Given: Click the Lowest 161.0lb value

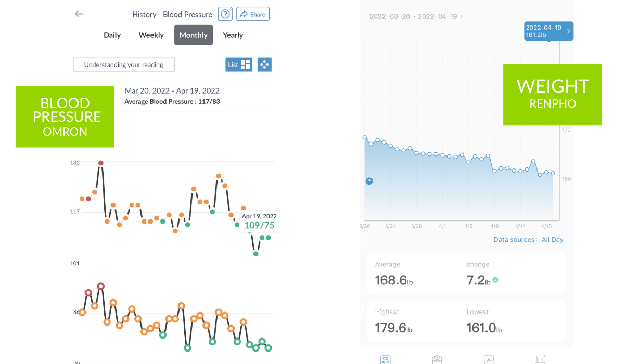Looking at the screenshot, I should click(484, 328).
